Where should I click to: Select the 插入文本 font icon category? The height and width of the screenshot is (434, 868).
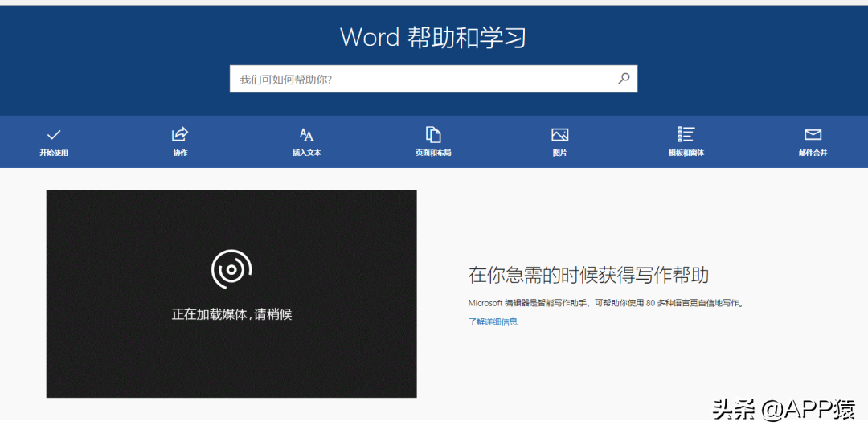click(307, 141)
